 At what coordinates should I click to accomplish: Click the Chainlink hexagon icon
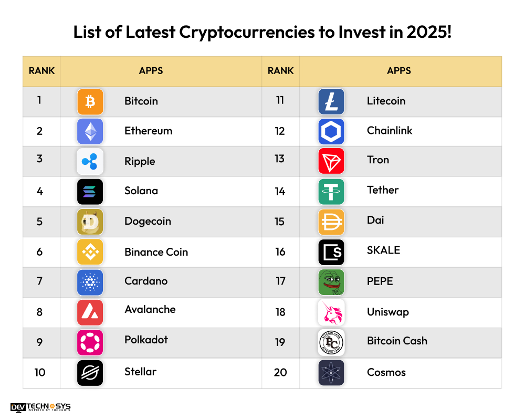(x=331, y=131)
